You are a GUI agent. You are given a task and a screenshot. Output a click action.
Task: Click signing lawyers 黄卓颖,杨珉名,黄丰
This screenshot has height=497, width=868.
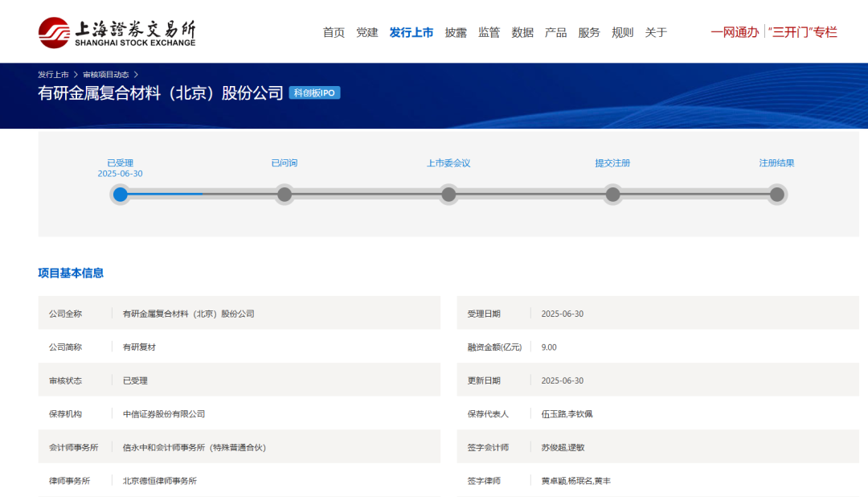pos(575,481)
